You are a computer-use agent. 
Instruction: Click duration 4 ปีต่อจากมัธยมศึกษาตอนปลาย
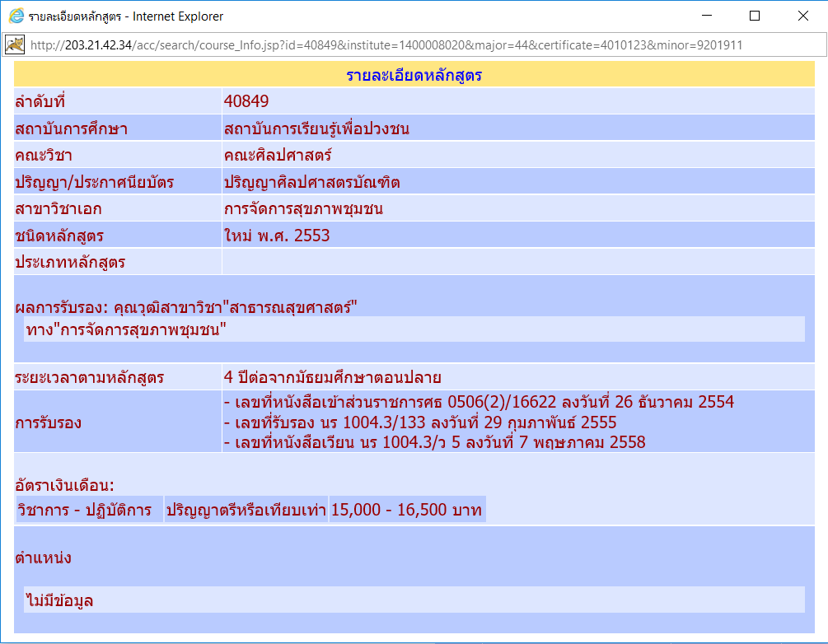pyautogui.click(x=333, y=378)
